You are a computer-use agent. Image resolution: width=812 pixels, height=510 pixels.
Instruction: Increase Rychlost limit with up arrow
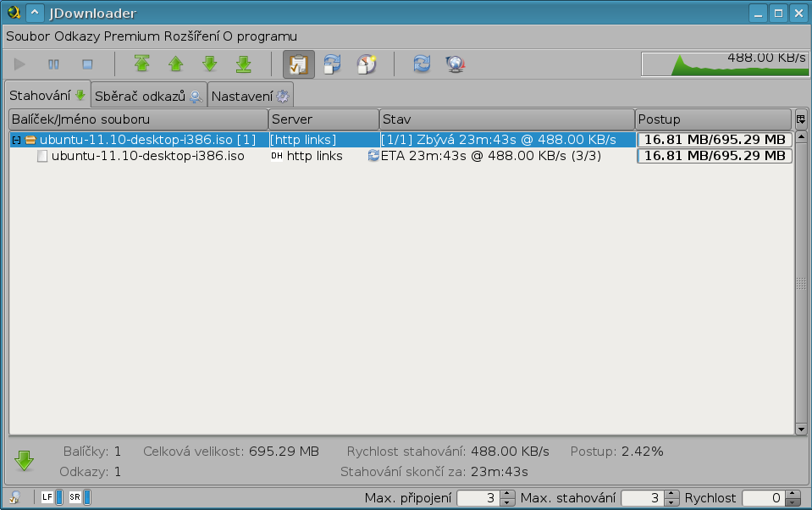pos(793,495)
